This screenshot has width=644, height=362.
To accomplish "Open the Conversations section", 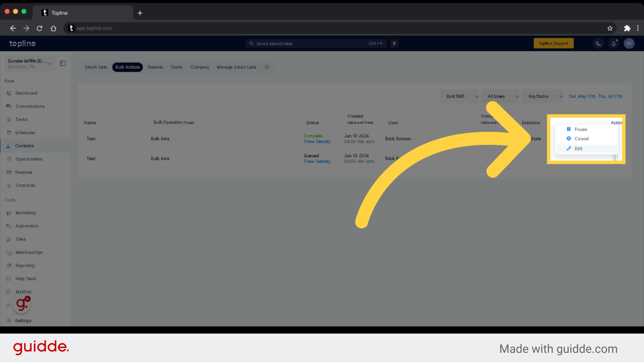I will 30,106.
